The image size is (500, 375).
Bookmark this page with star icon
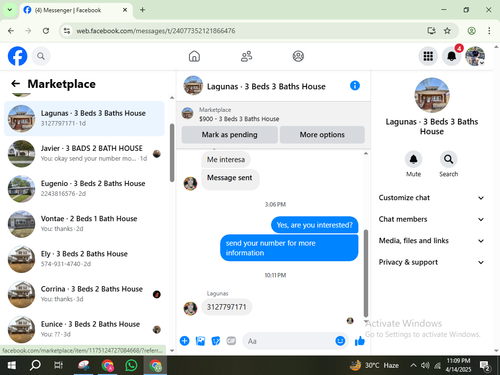click(x=447, y=31)
